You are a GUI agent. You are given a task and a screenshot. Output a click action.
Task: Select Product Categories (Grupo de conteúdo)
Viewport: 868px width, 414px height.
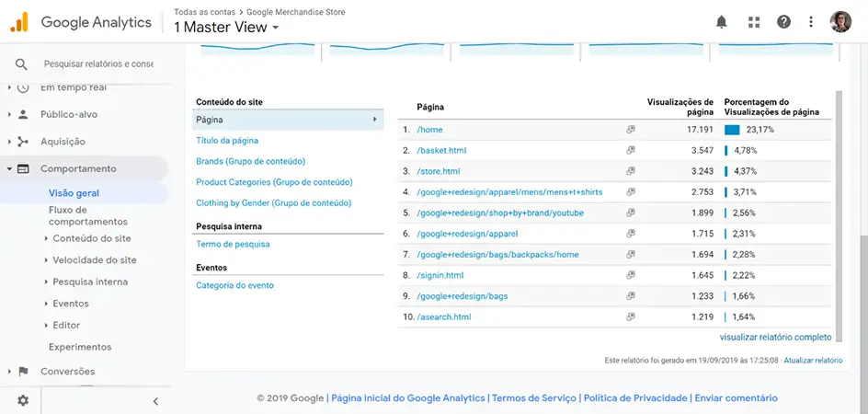(274, 182)
